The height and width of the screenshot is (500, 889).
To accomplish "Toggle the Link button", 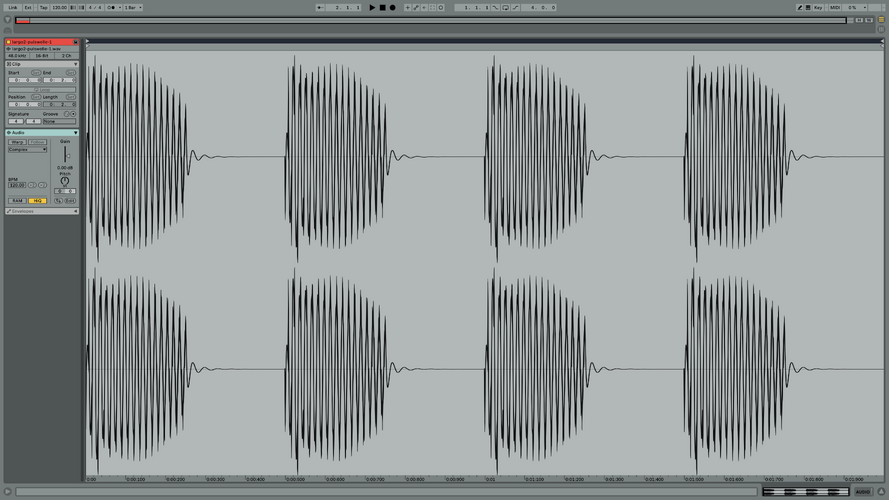I will (x=12, y=7).
